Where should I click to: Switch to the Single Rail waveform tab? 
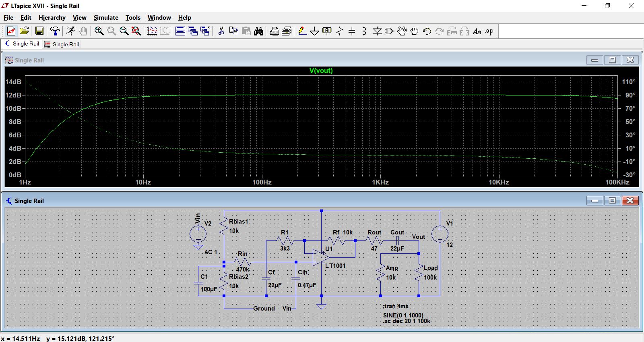point(62,44)
